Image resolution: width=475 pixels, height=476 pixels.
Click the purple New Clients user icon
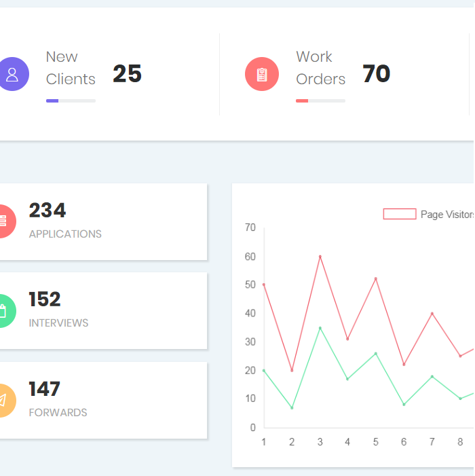[x=12, y=74]
